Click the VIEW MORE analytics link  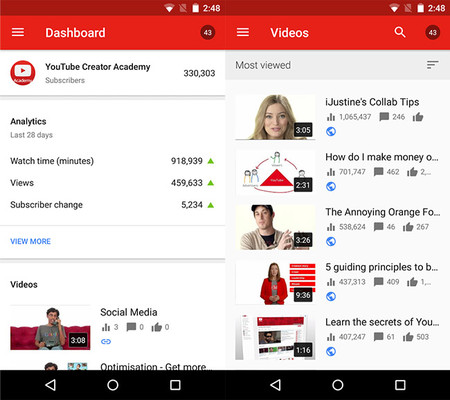(x=30, y=241)
